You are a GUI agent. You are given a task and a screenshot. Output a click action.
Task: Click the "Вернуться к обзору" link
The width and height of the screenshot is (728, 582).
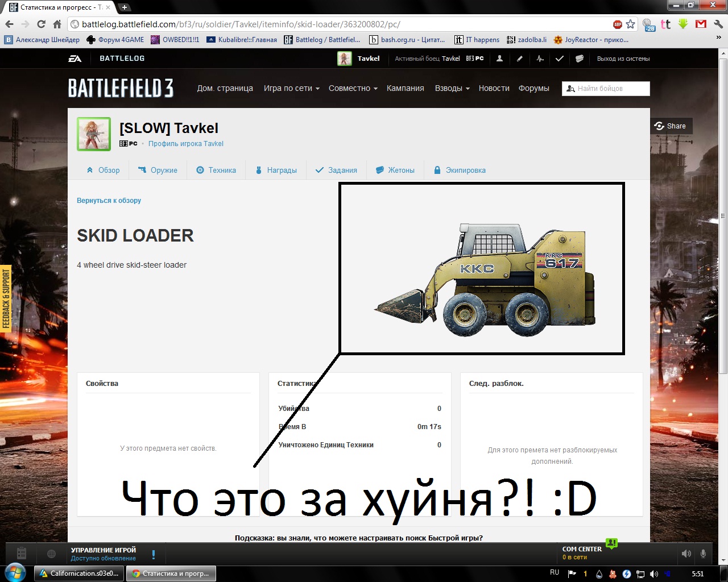tap(109, 201)
